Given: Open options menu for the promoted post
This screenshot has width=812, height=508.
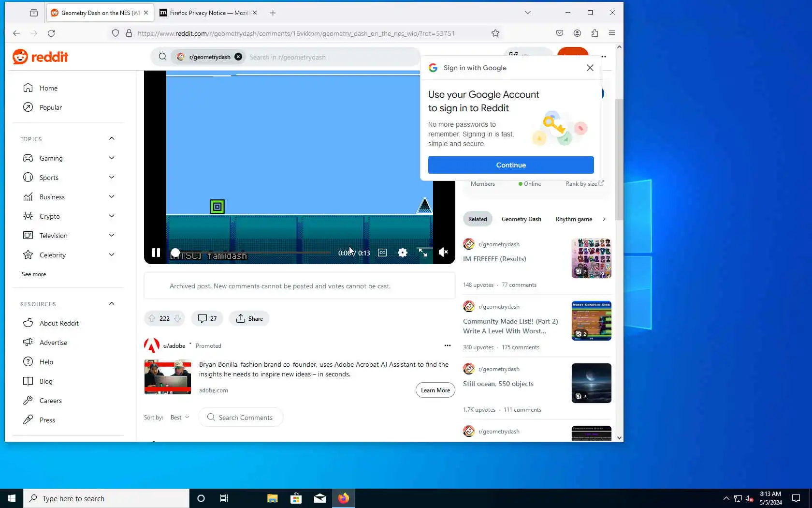Looking at the screenshot, I should (x=448, y=345).
